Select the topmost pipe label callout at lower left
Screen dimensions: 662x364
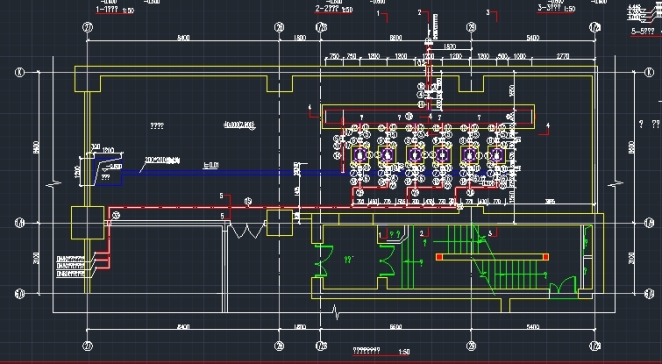[x=71, y=258]
